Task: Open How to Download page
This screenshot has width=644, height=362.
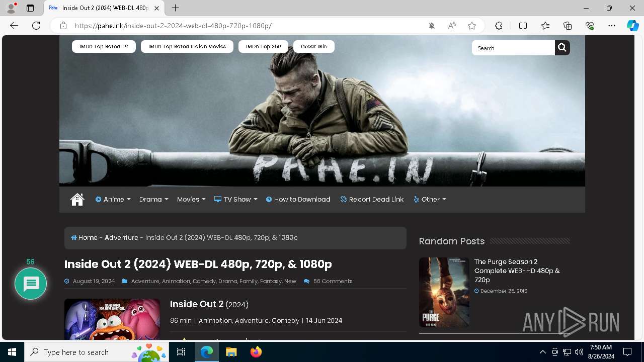Action: pos(298,200)
